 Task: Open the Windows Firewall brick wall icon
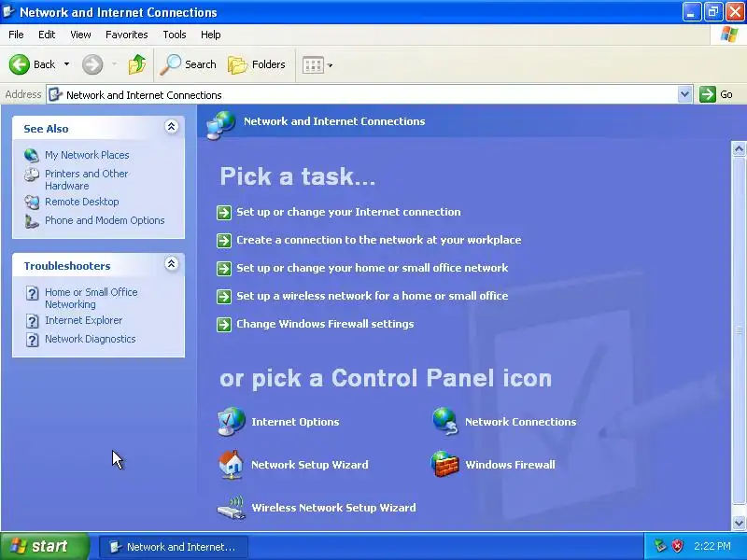pos(445,464)
